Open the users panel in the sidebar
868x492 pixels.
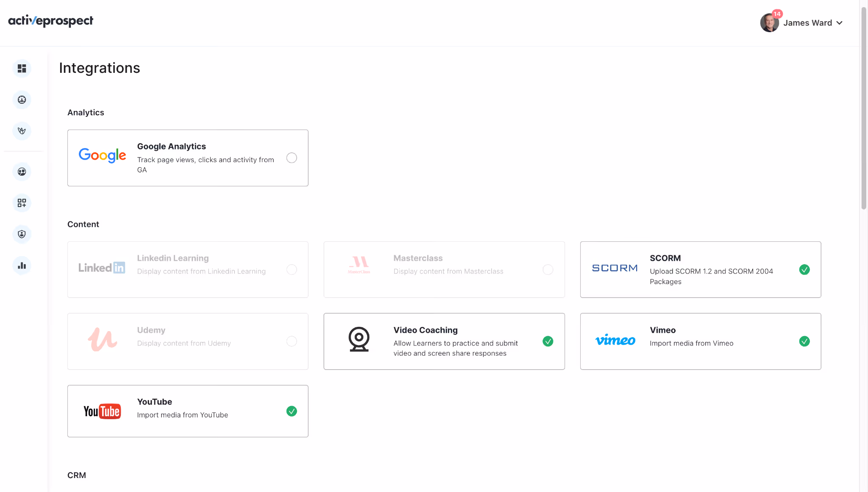click(22, 171)
